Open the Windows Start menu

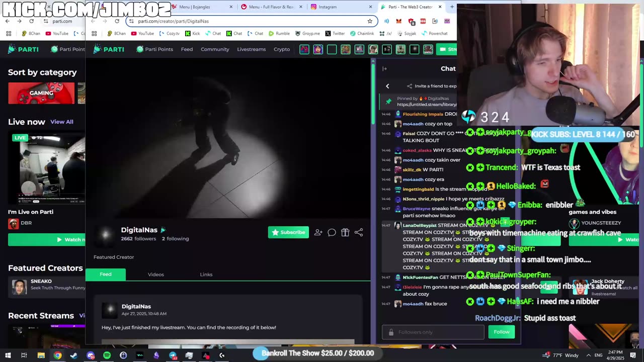click(x=8, y=355)
